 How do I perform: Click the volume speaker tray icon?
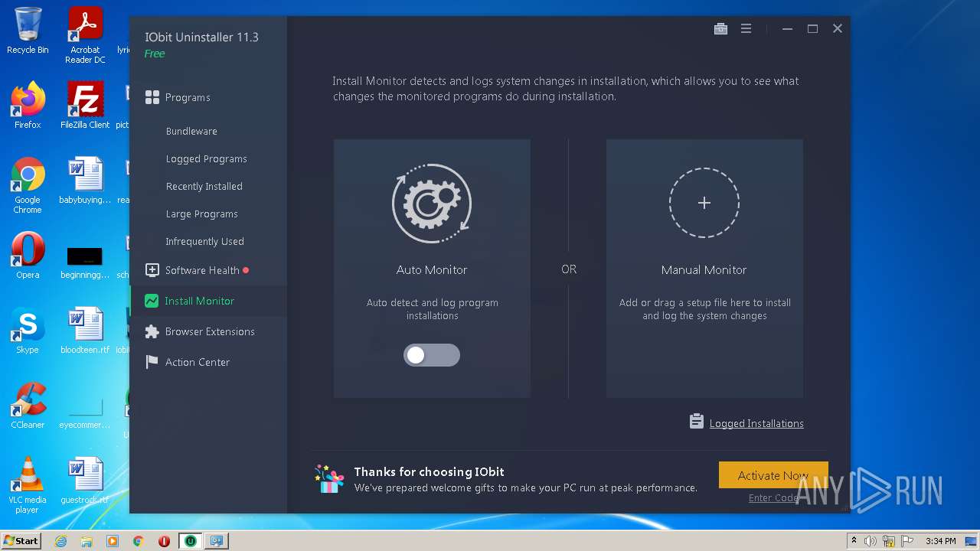click(870, 541)
